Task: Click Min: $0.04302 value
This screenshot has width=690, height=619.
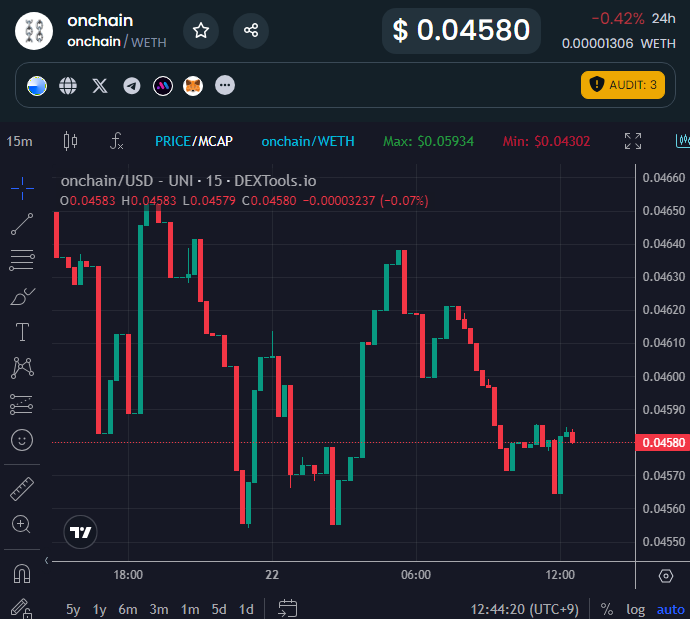Action: tap(546, 141)
